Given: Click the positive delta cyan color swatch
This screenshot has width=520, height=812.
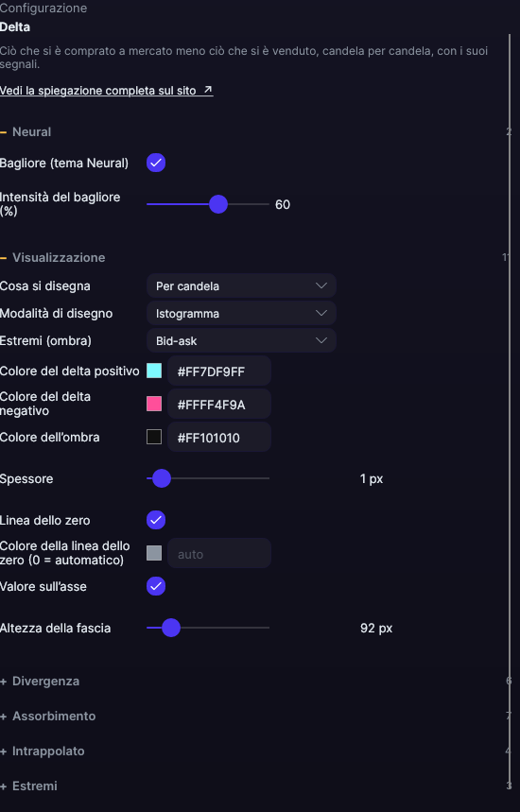Looking at the screenshot, I should click(x=154, y=371).
